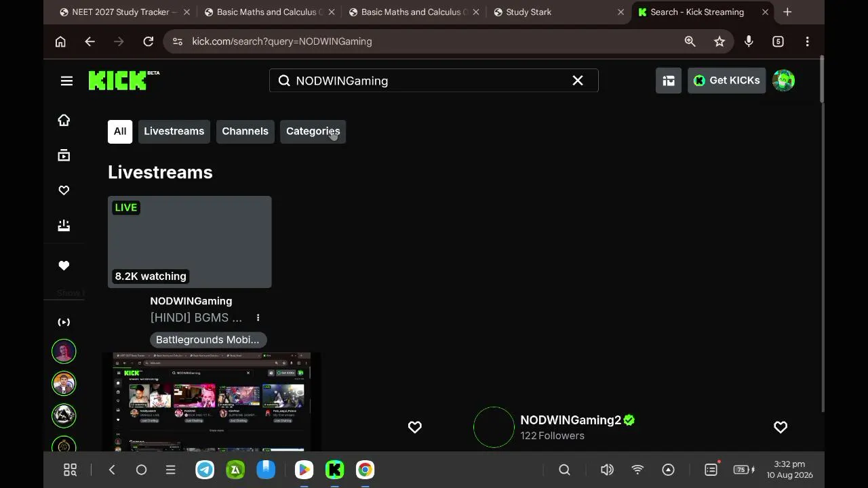Open the app drawer grid icon in taskbar
This screenshot has height=488, width=868.
[x=70, y=470]
